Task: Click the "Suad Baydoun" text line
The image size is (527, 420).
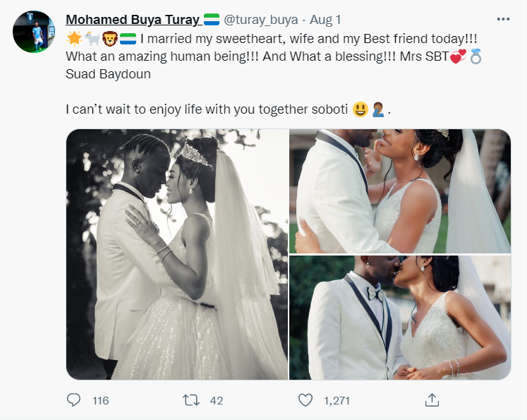Action: point(108,73)
